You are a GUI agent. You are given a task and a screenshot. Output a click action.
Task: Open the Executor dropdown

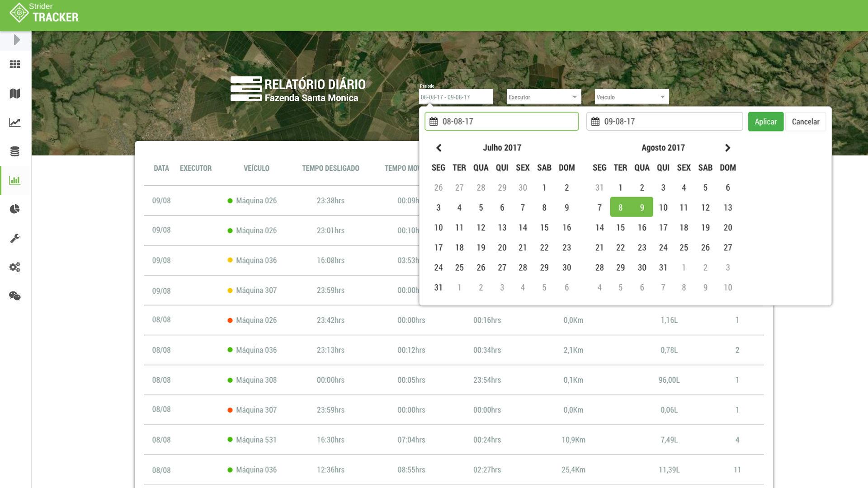543,97
